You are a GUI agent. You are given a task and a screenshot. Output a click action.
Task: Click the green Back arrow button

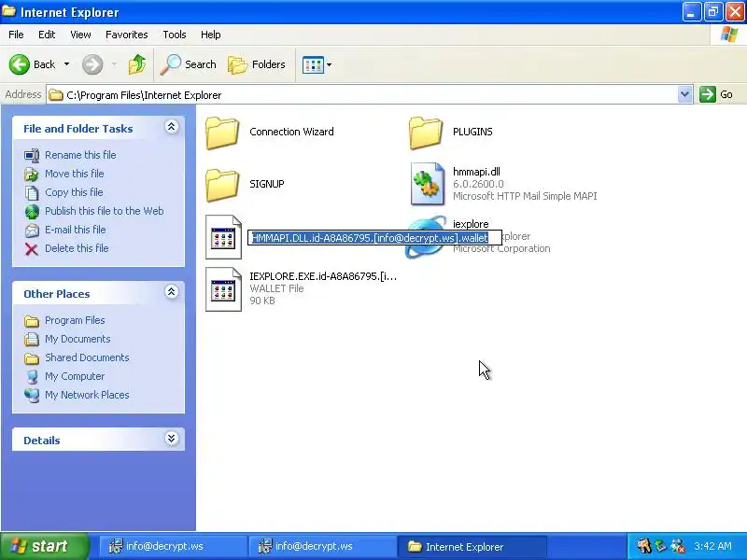click(20, 64)
